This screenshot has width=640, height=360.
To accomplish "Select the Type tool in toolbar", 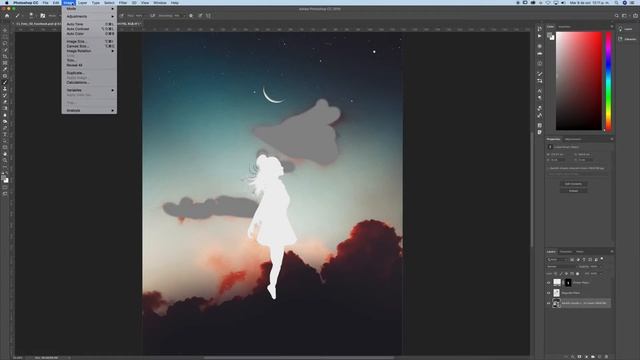I will pyautogui.click(x=5, y=135).
